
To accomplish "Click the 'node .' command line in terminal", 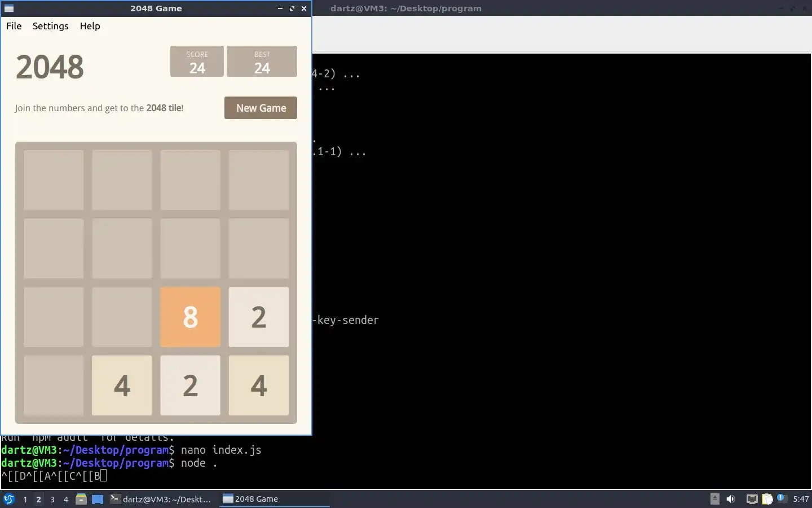I will tap(199, 463).
